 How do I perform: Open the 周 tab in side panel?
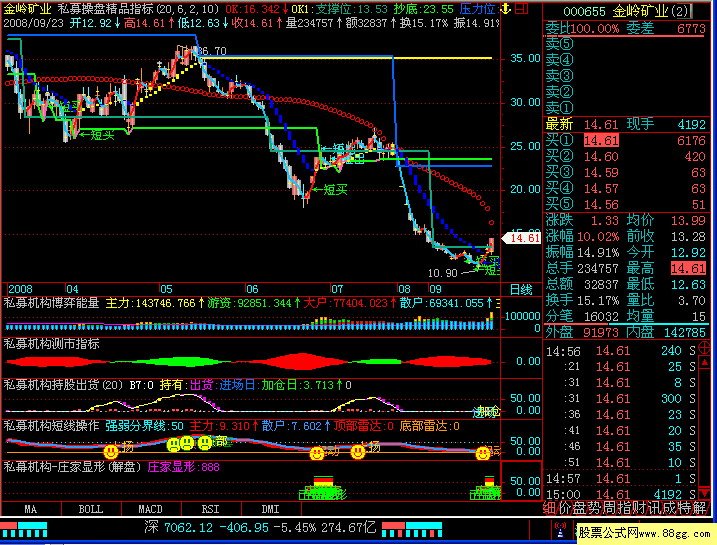coord(610,508)
